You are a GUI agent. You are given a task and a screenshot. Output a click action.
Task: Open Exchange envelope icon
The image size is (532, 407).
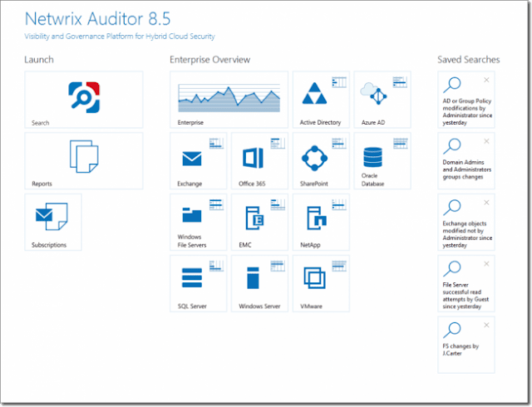tap(192, 159)
